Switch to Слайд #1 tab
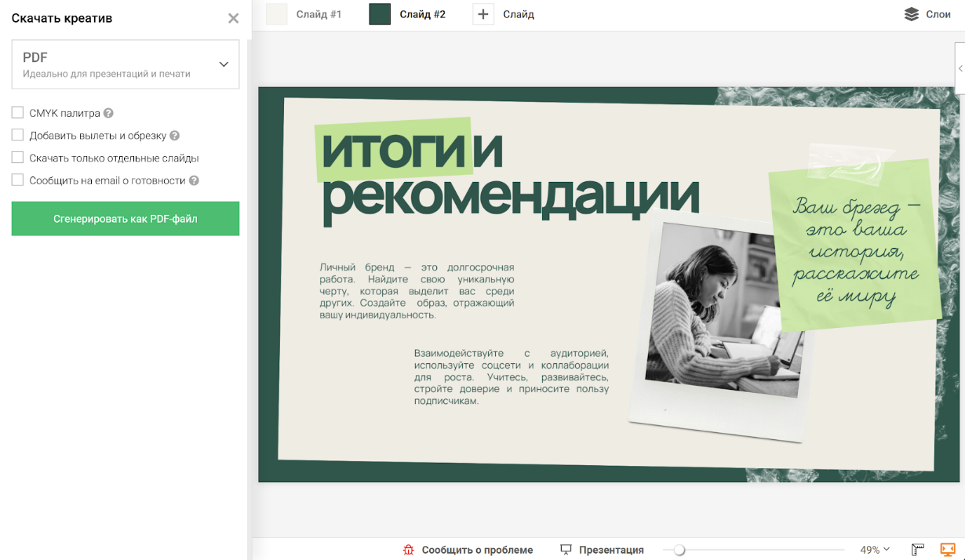This screenshot has height=560, width=965. 304,14
